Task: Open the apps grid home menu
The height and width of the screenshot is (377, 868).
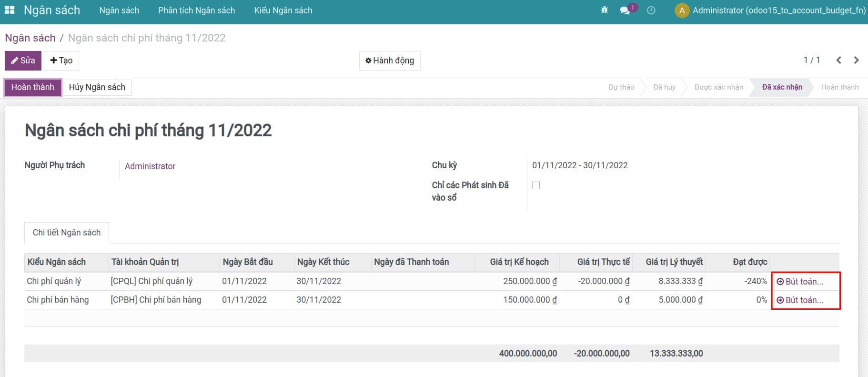Action: click(10, 10)
